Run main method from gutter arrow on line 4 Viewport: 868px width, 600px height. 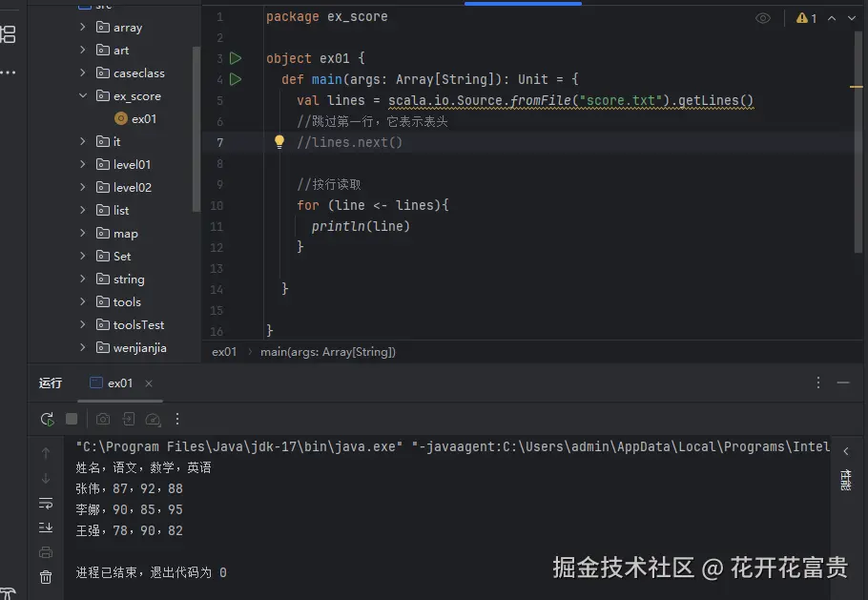[x=236, y=79]
